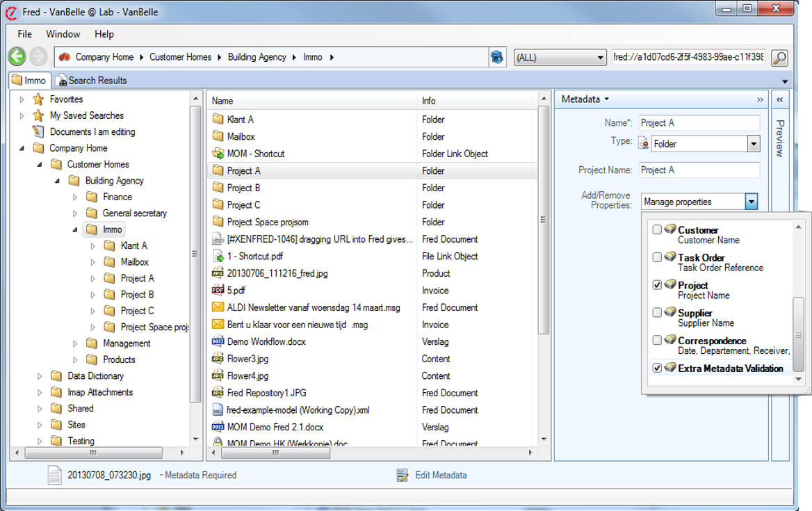The image size is (812, 511).
Task: Click the Demo Workflow.docx document icon
Action: click(218, 341)
